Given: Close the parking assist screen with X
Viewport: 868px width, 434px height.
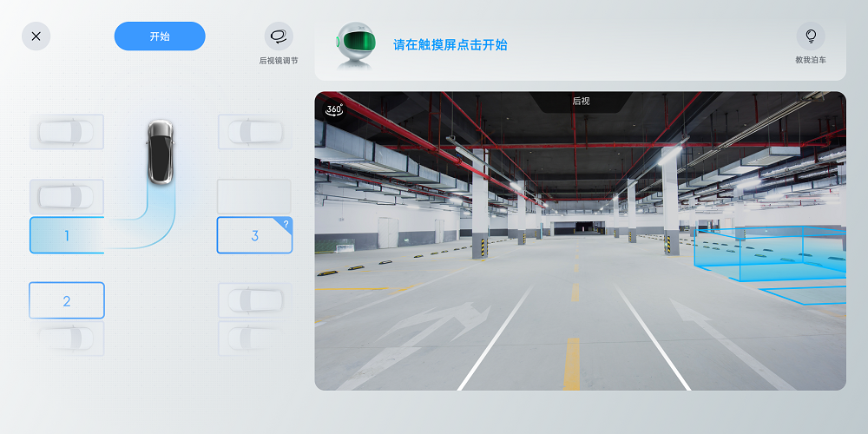Looking at the screenshot, I should pyautogui.click(x=36, y=36).
